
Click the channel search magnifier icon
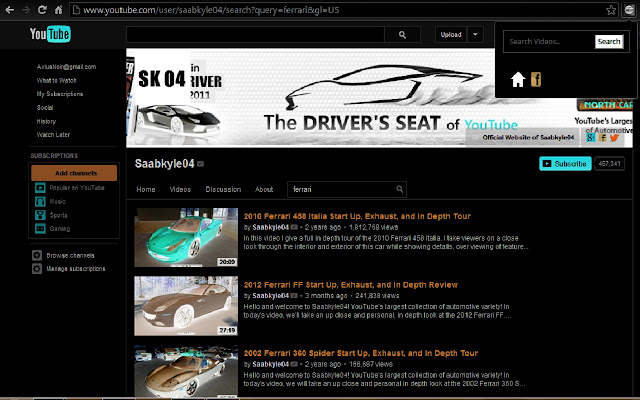coord(400,189)
